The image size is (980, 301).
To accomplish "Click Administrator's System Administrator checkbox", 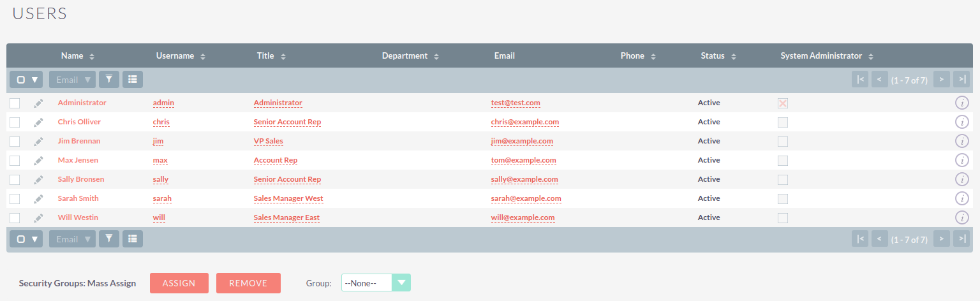I will tap(783, 103).
